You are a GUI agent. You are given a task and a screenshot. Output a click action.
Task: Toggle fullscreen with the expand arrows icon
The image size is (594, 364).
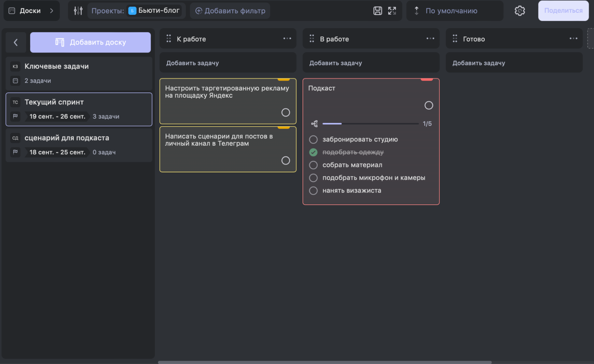(392, 11)
